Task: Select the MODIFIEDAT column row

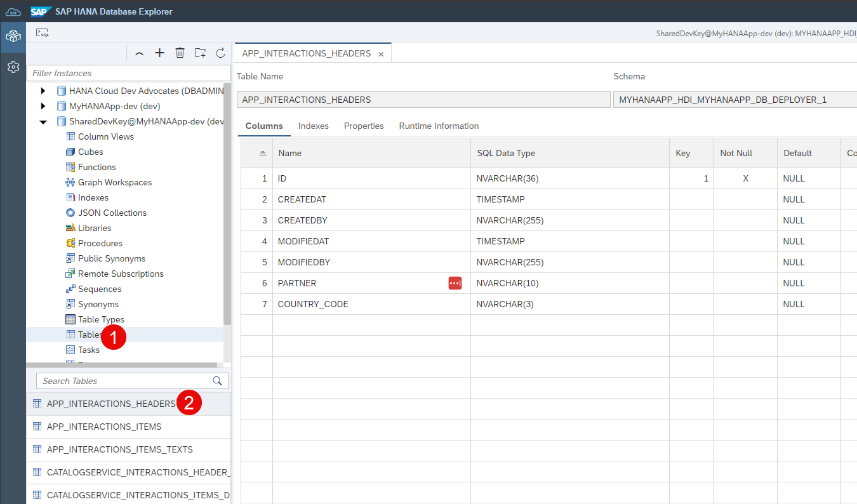Action: point(549,241)
